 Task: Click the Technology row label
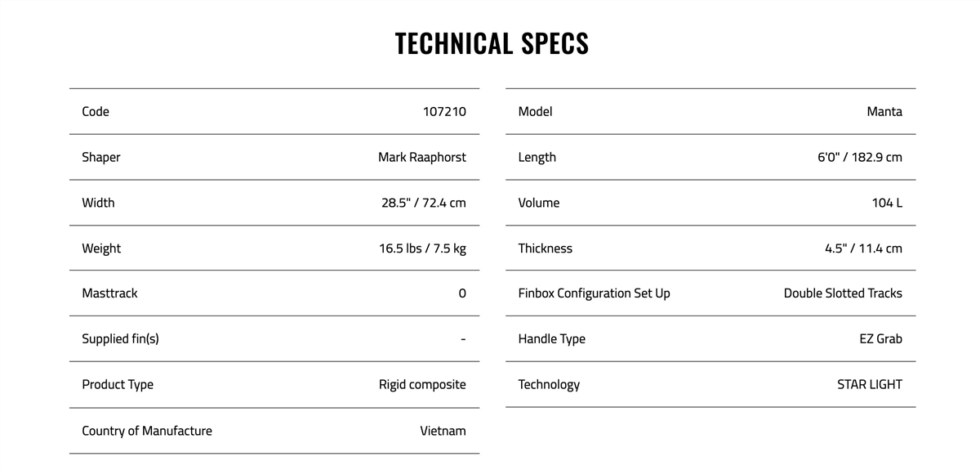click(549, 384)
